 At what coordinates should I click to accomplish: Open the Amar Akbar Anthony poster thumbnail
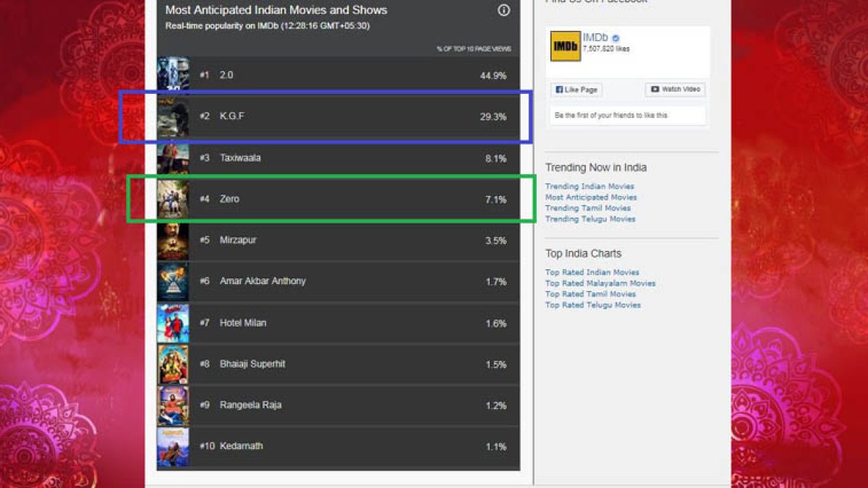[x=173, y=282]
